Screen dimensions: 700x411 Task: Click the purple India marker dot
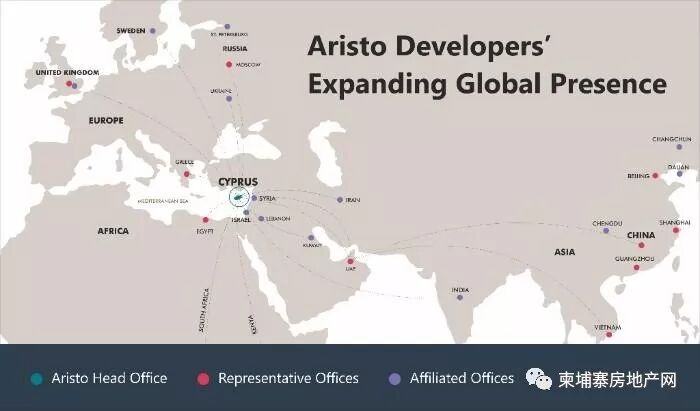tap(460, 298)
